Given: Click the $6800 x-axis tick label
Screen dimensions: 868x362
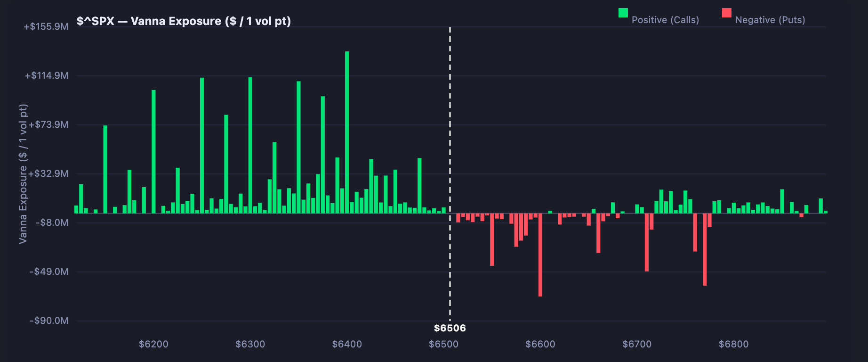Looking at the screenshot, I should tap(733, 344).
